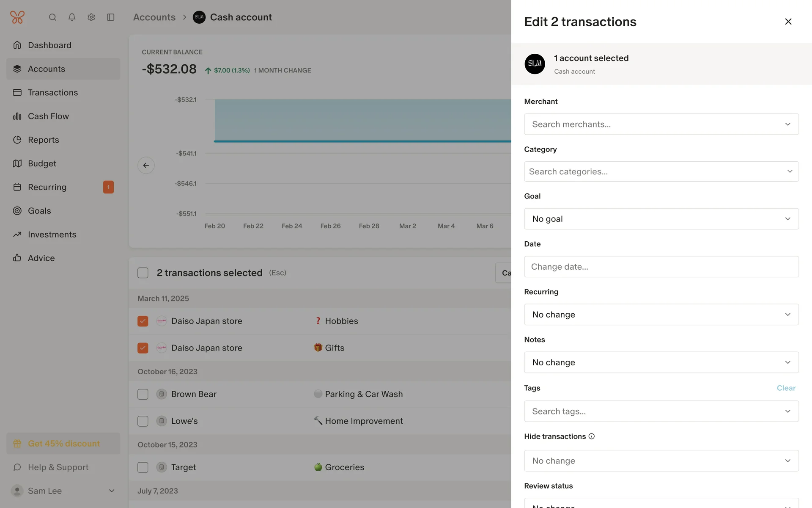Close the Edit 2 transactions panel
The height and width of the screenshot is (508, 812).
click(788, 22)
